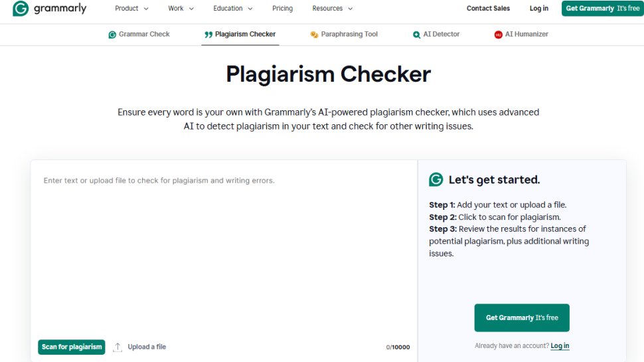Click the Grammarly G icon beside Let's get started

coord(436,179)
